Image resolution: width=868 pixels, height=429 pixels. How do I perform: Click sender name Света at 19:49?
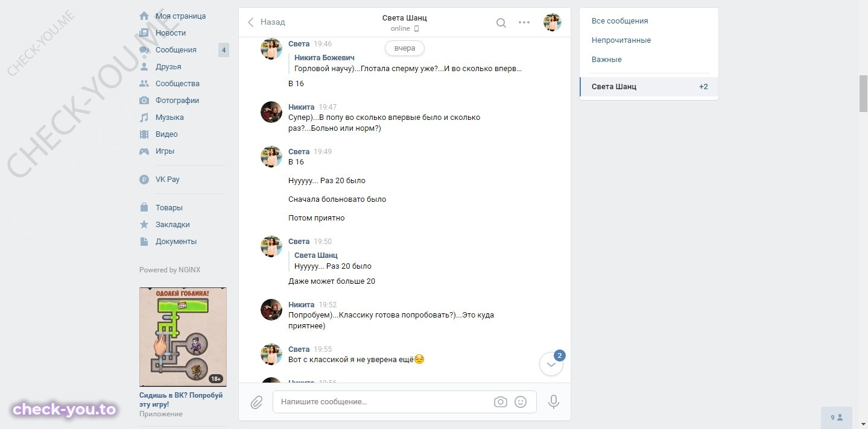[299, 152]
